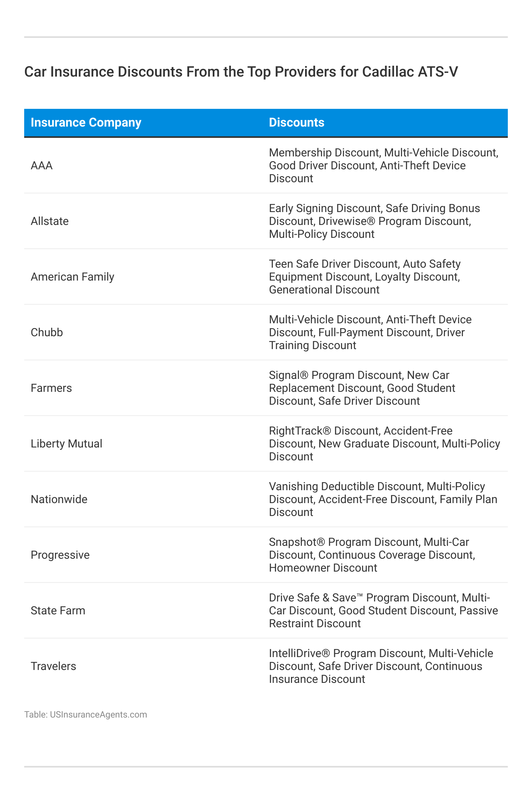
Task: Select the Liberty Mutual row label
Action: [66, 444]
